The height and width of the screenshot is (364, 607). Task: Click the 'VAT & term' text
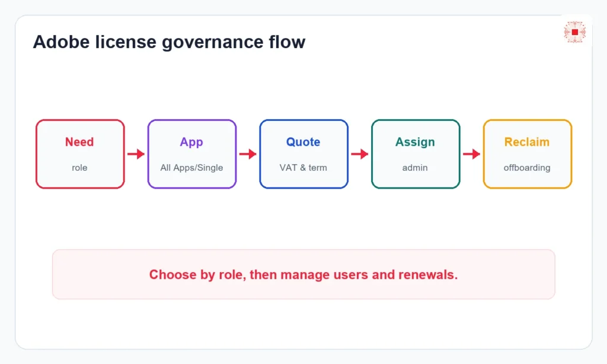pyautogui.click(x=303, y=168)
